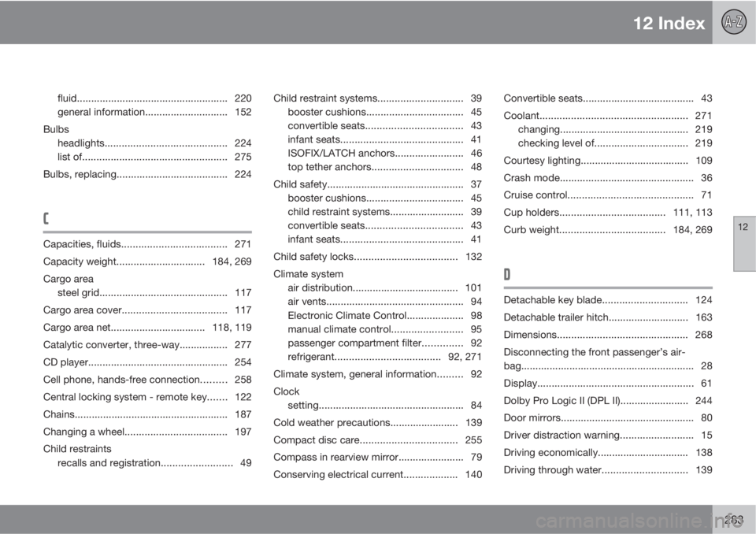756x534 pixels.
Task: Select 'Convertible seats' entry in third column
Action: (608, 98)
